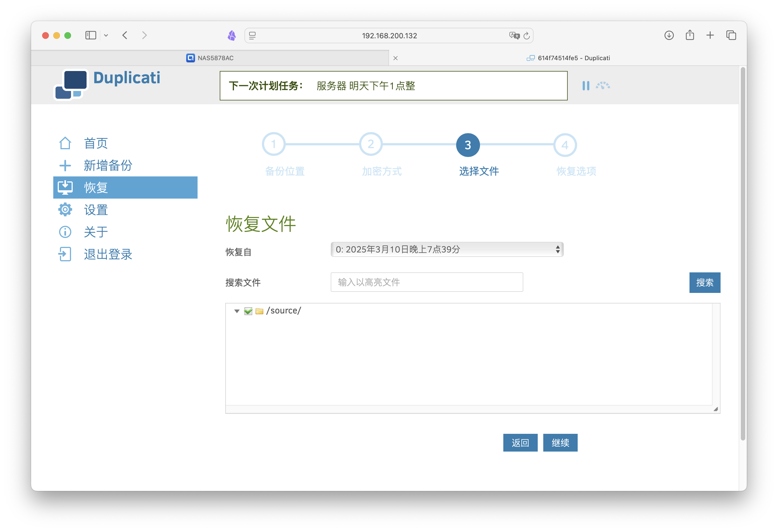This screenshot has height=532, width=778.
Task: Close the Duplicati tab
Action: [395, 58]
